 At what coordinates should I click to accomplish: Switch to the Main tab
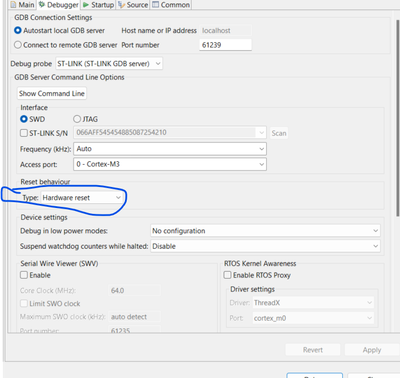click(x=22, y=5)
